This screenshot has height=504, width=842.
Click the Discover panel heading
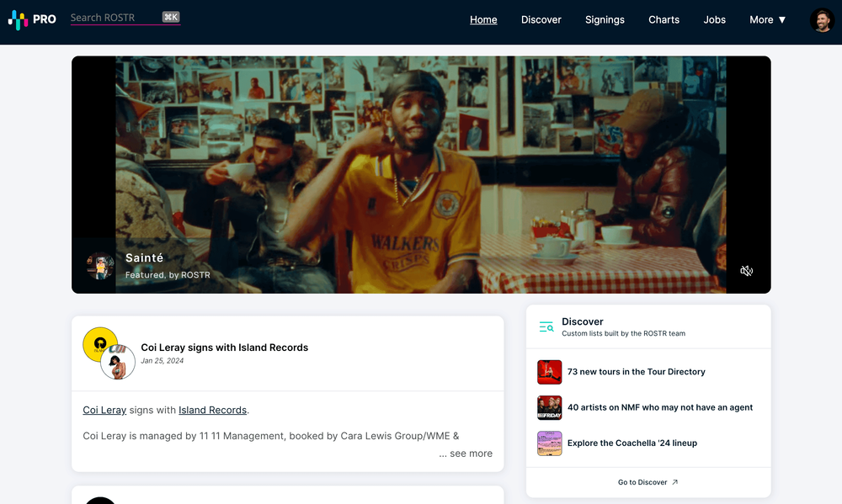click(x=583, y=321)
